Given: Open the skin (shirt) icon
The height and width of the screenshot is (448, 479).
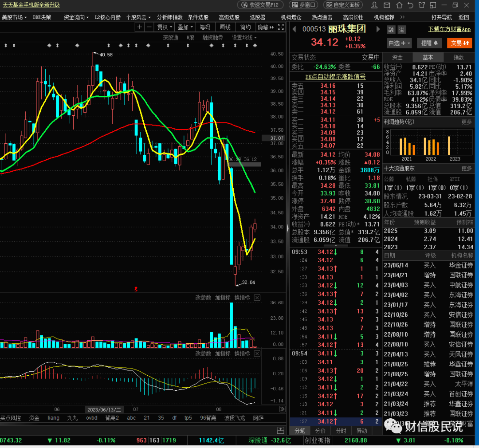Looking at the screenshot, I should tap(422, 5).
